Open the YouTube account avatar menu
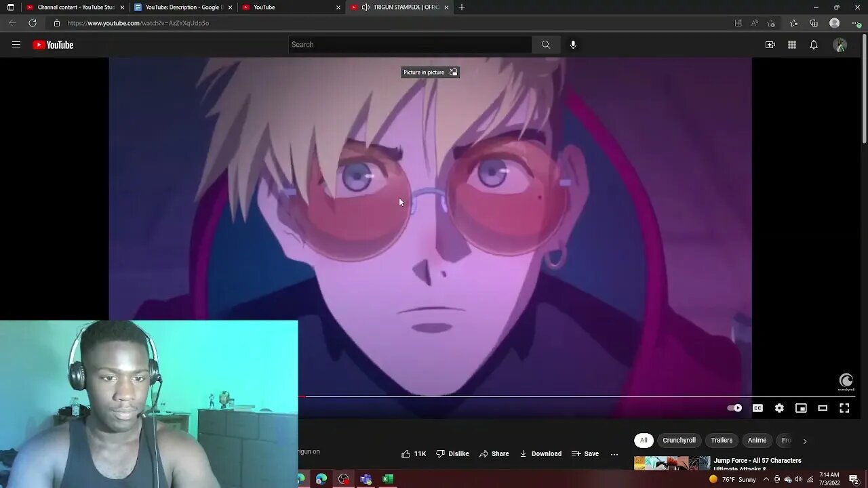The height and width of the screenshot is (488, 868). (840, 45)
